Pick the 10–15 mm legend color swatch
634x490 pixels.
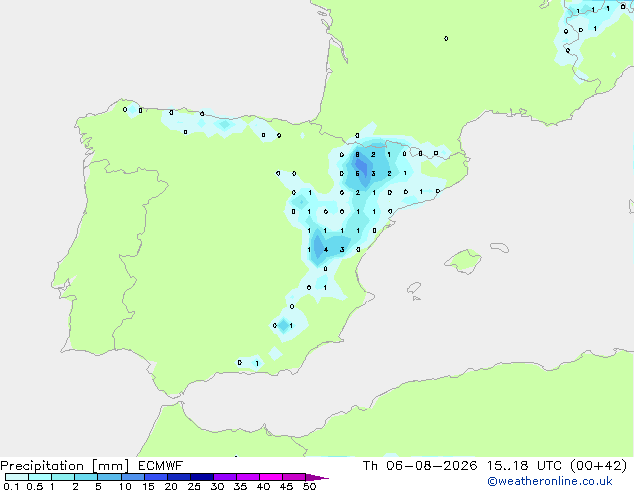[x=133, y=477]
